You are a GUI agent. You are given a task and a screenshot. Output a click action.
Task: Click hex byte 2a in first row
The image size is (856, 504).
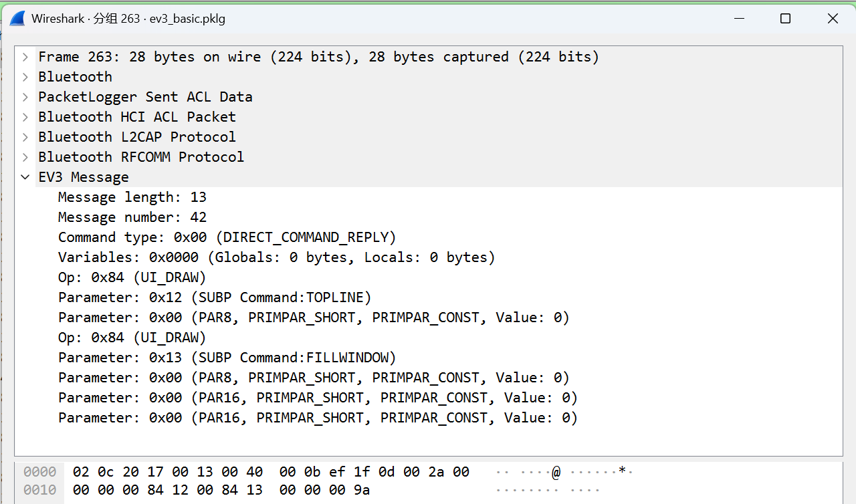point(436,472)
